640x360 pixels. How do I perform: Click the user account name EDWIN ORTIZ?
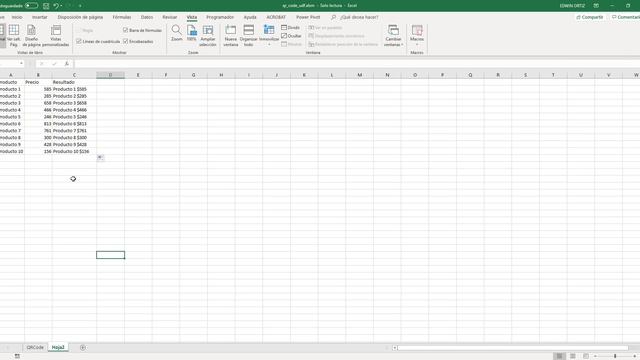point(572,6)
